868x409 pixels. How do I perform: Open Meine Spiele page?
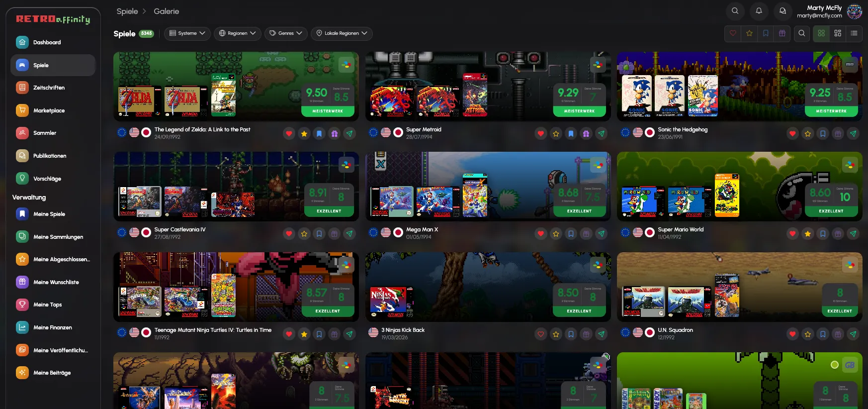tap(53, 214)
